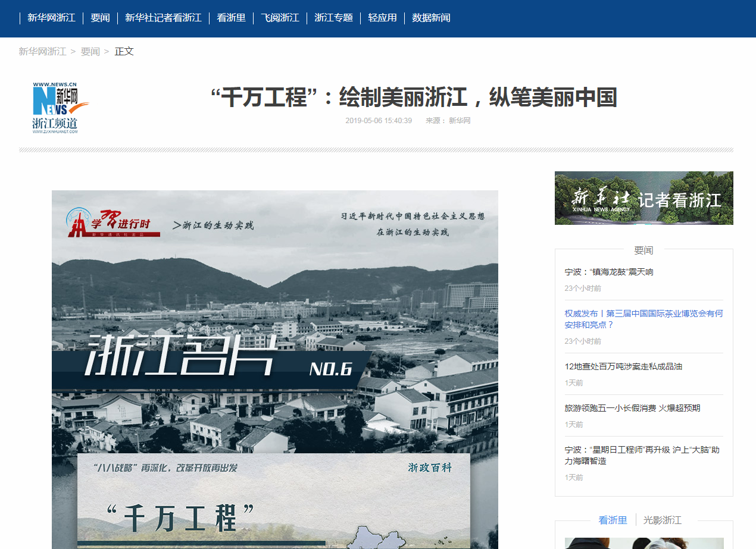This screenshot has height=549, width=756.
Task: Switch to the 光影浙江 sidebar tab
Action: [662, 520]
